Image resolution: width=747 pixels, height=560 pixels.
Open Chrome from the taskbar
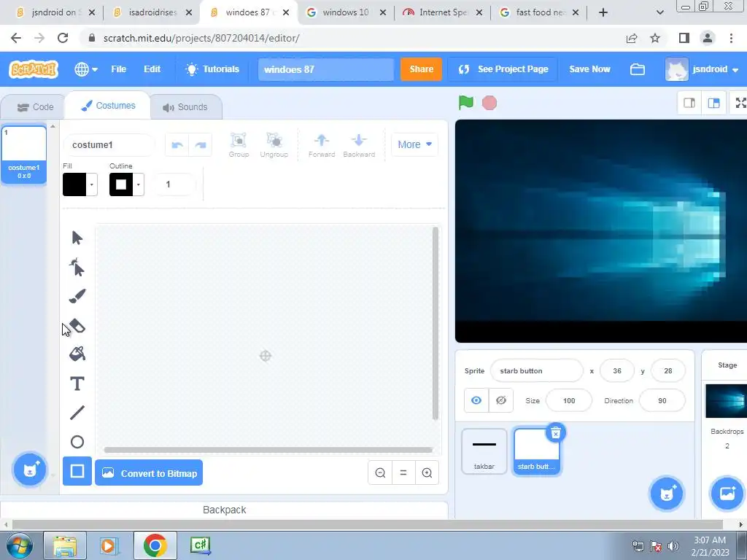[155, 545]
